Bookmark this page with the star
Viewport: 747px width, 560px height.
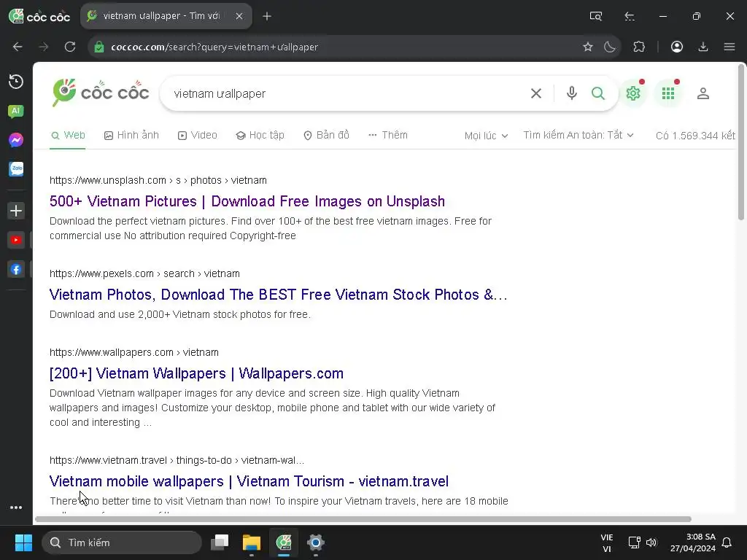(588, 47)
